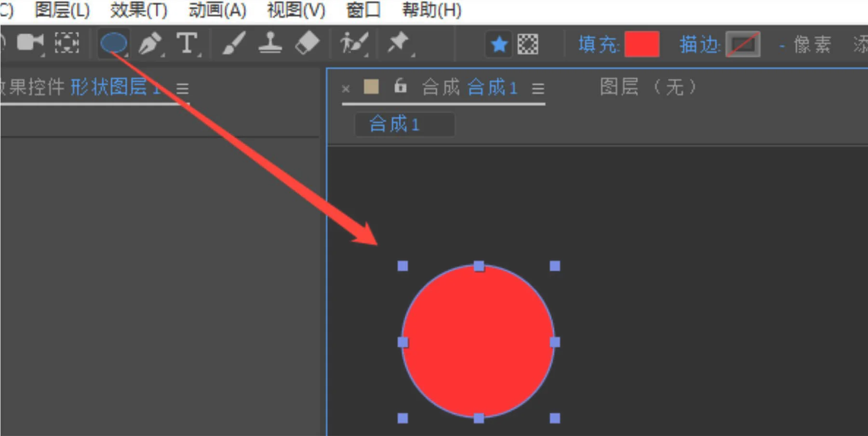Screen dimensions: 868x436
Task: Open the stroke color swatch
Action: (743, 44)
